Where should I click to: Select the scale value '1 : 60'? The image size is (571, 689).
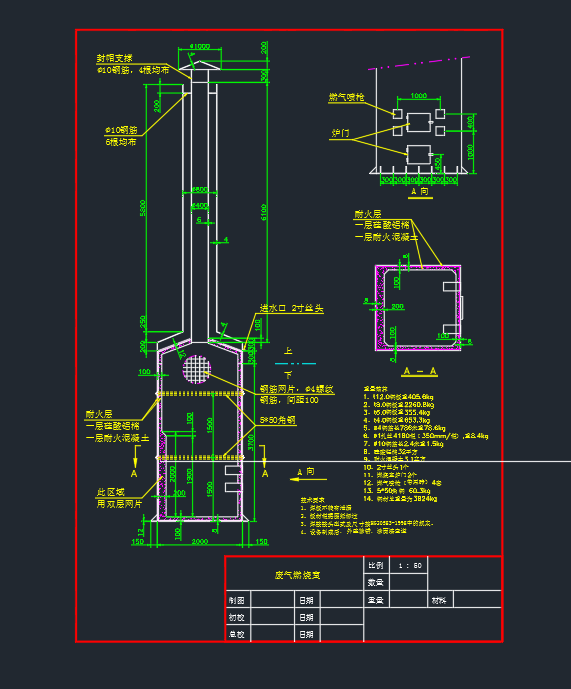point(410,566)
